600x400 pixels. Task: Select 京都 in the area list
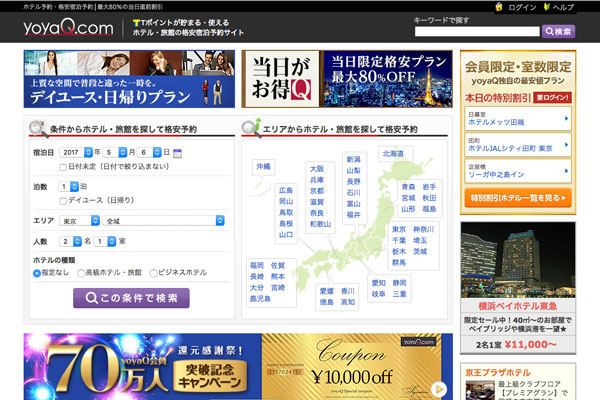317,191
